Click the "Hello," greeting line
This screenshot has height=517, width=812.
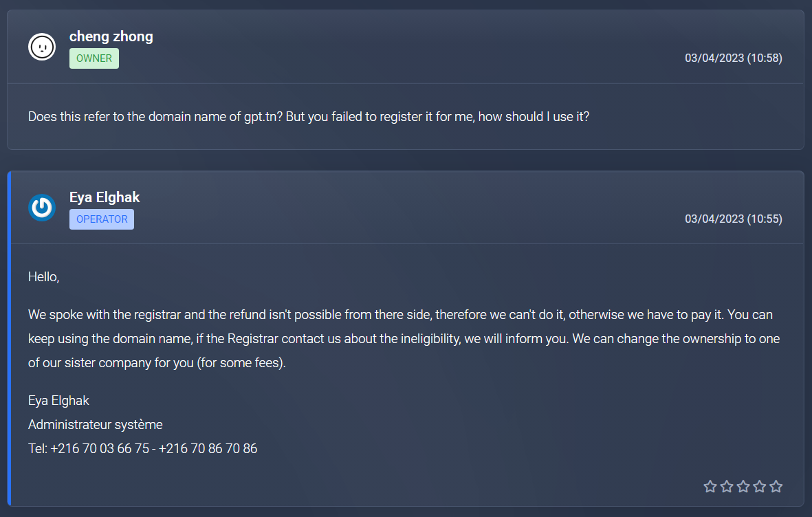pos(44,277)
